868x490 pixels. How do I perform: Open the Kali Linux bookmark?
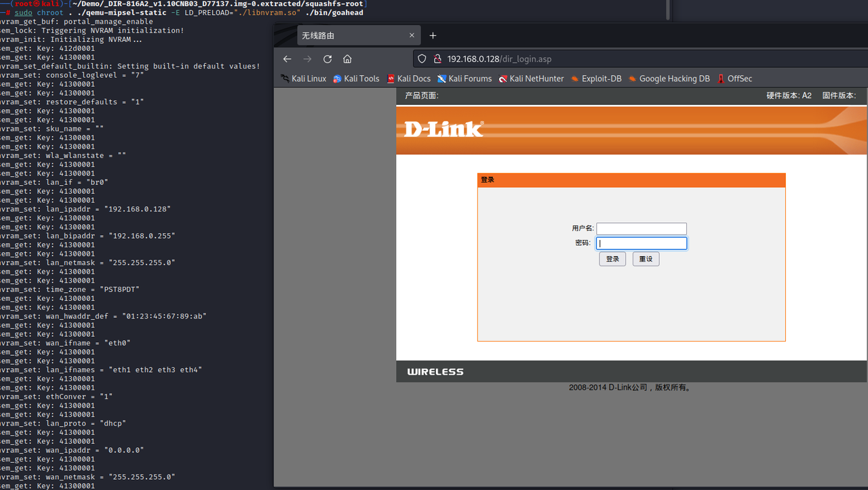(x=303, y=79)
